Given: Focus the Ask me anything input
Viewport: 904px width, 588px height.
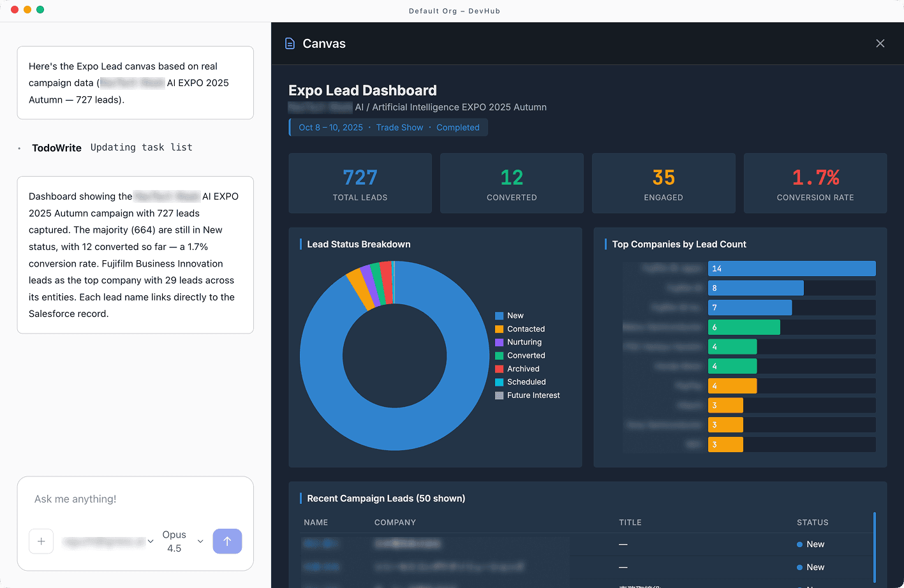Looking at the screenshot, I should point(135,499).
